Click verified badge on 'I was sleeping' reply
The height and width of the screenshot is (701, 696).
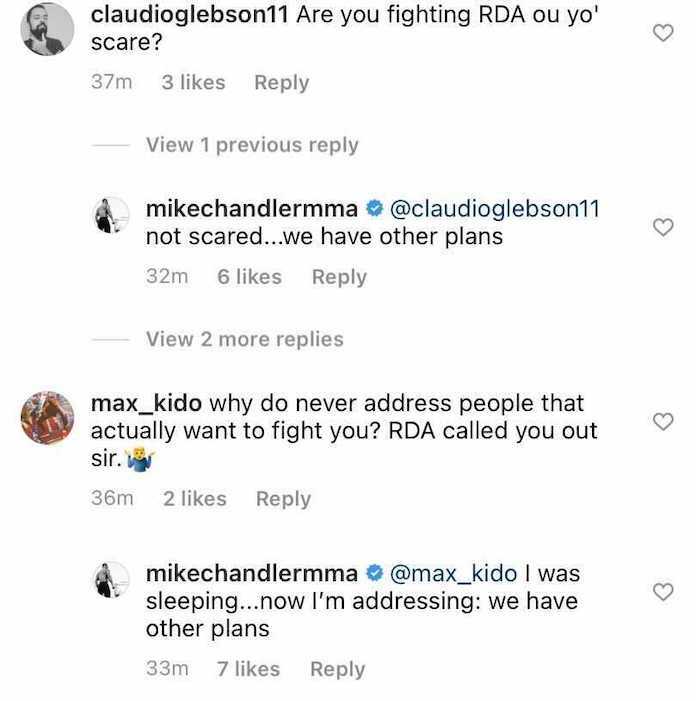[375, 574]
